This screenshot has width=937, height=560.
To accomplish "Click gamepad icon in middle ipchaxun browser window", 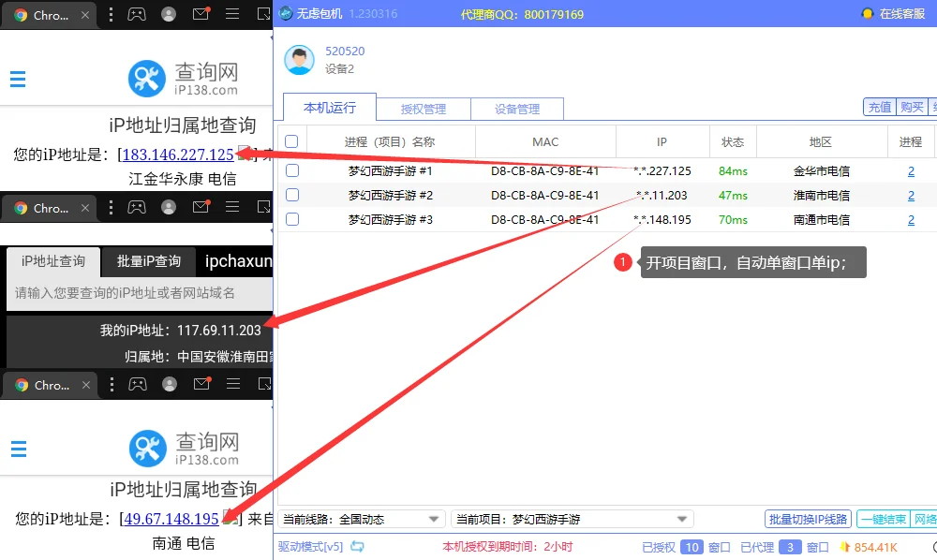I will pos(136,207).
